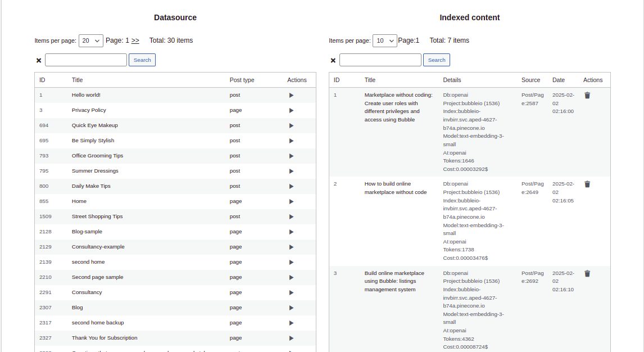Click the play arrow for Consultancy-example page

click(291, 247)
